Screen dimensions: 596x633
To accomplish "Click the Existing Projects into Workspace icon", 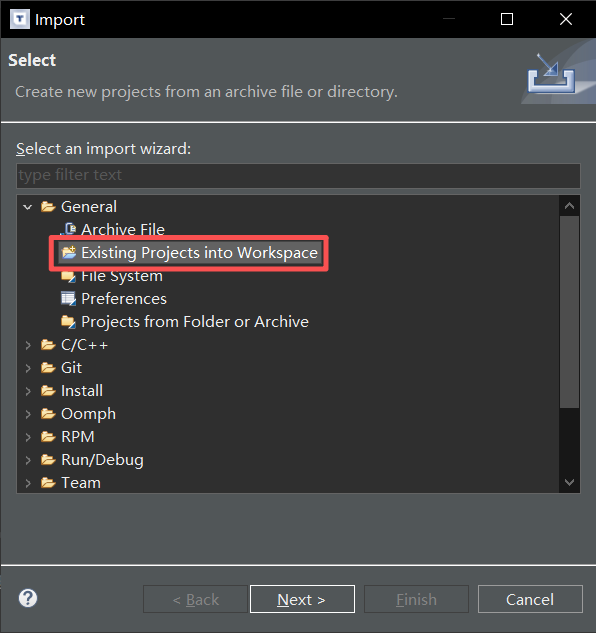I will coord(69,252).
